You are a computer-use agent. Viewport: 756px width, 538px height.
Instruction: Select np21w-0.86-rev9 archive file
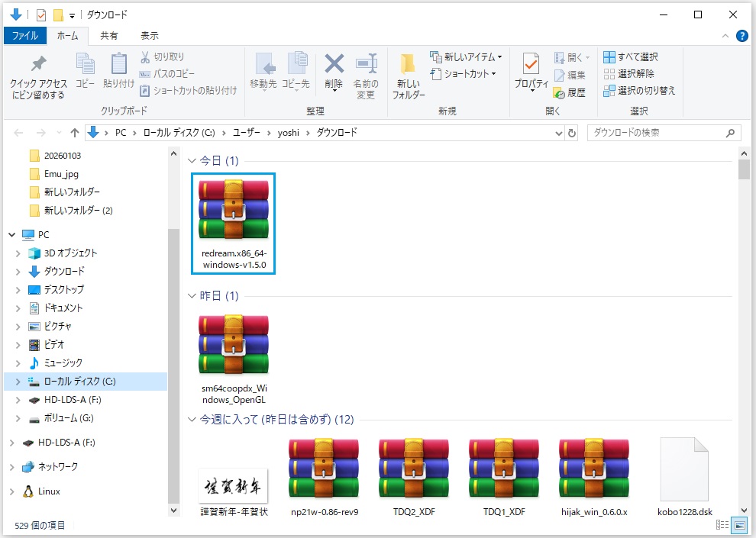click(325, 476)
